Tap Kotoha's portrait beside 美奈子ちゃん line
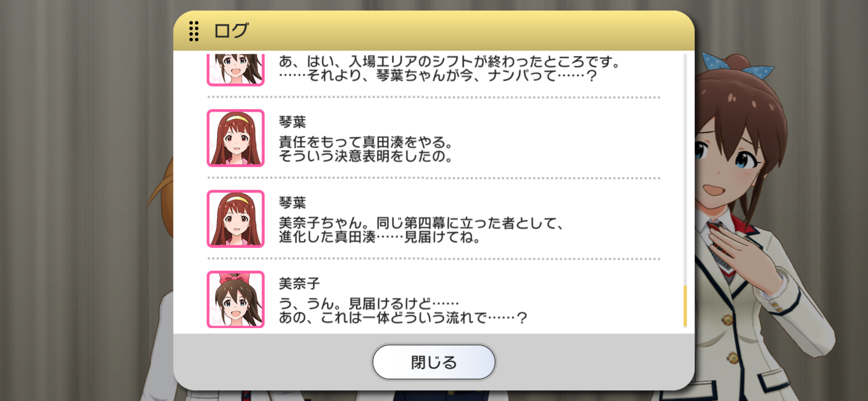 236,219
